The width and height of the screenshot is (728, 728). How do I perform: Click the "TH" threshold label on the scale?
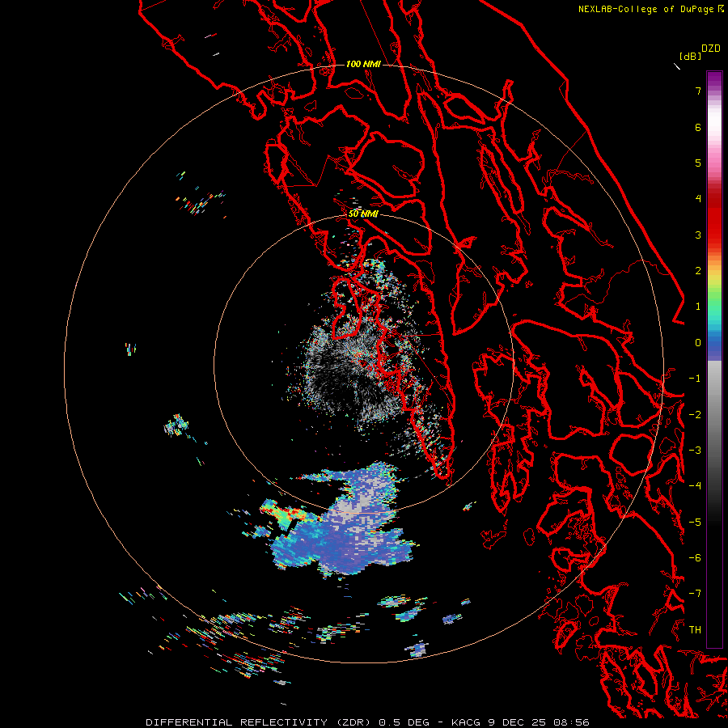point(695,630)
